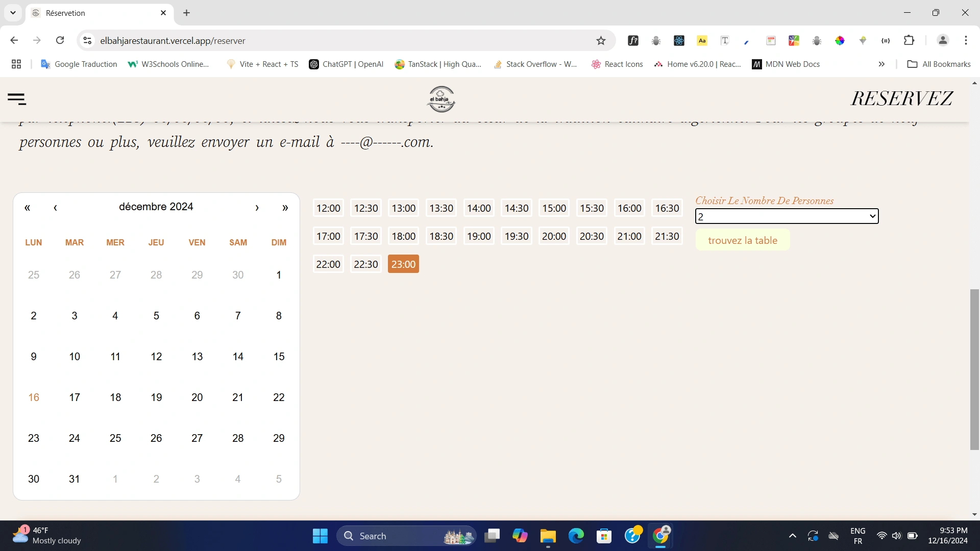980x551 pixels.
Task: Click the page vertical scrollbar thumb
Action: tap(974, 369)
